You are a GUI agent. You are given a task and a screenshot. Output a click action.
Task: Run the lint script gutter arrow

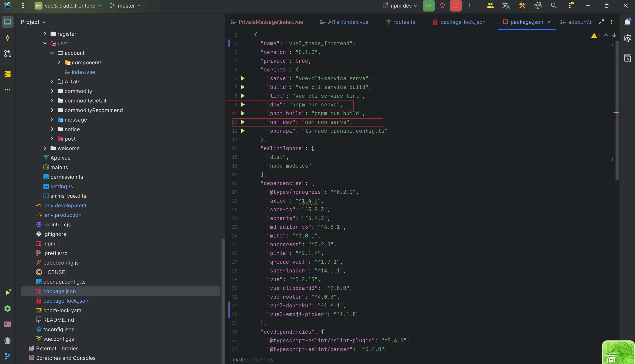242,96
